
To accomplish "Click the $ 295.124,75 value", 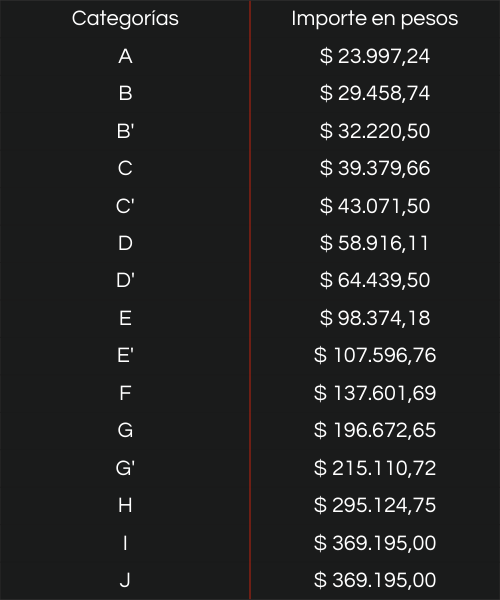I will [375, 505].
